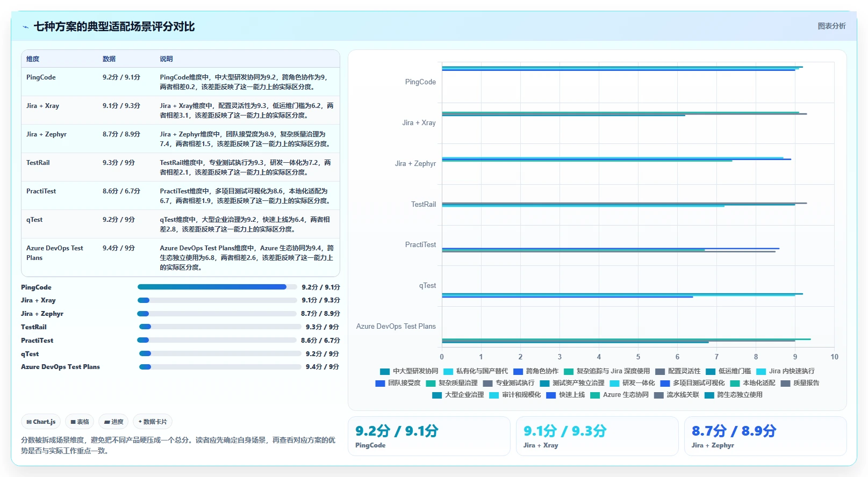
Task: Open the PingCode 9.2分 / 9.1分 summary card
Action: click(429, 436)
